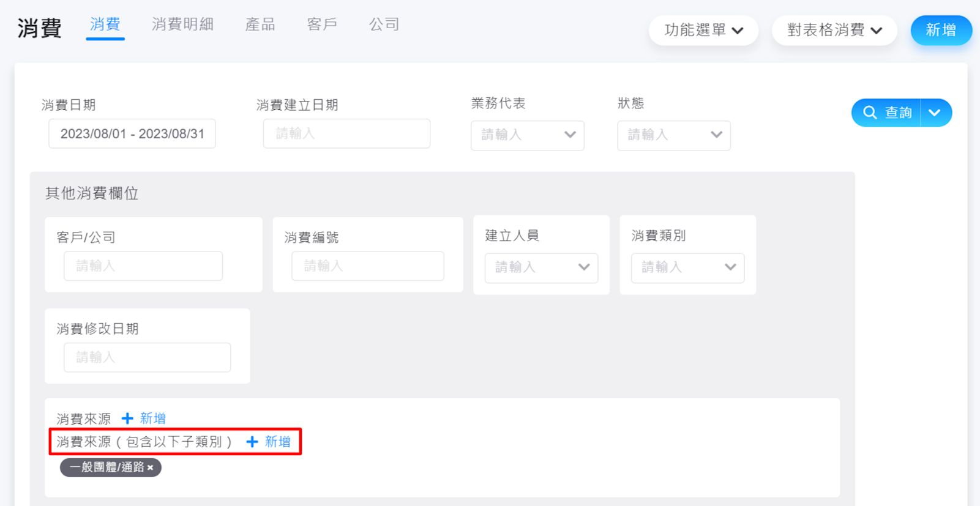
Task: Click the 消費日期 date range field
Action: click(132, 134)
